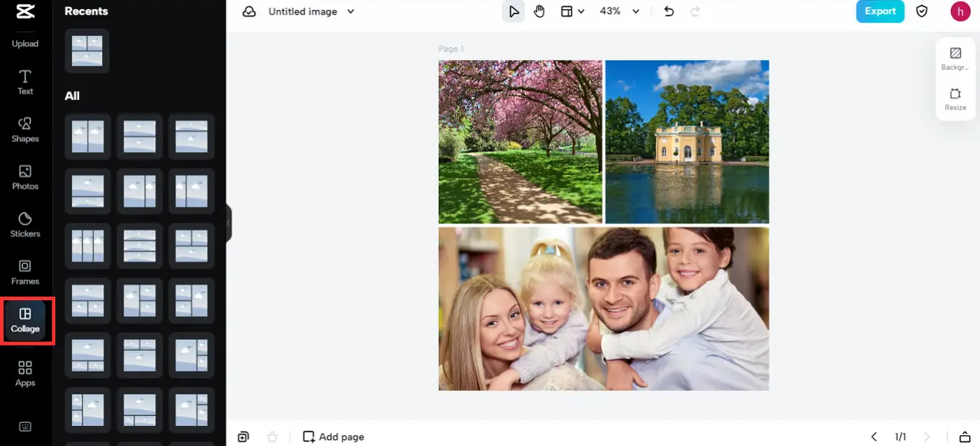Open the Resize option
This screenshot has height=446, width=980.
pyautogui.click(x=955, y=99)
